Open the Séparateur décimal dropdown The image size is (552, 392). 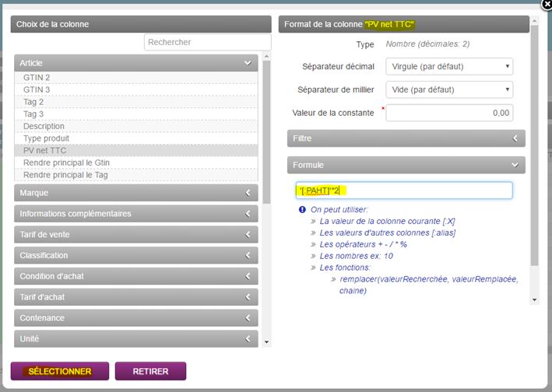(449, 67)
